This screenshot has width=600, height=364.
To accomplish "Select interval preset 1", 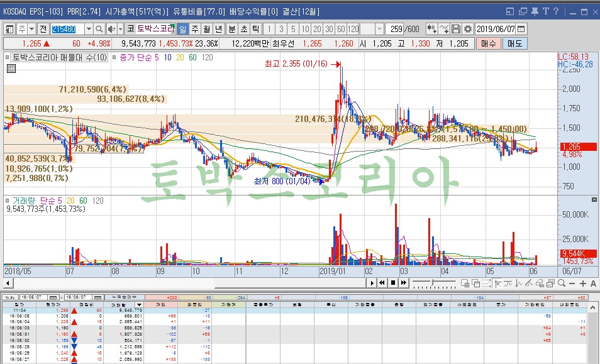I will tap(269, 29).
